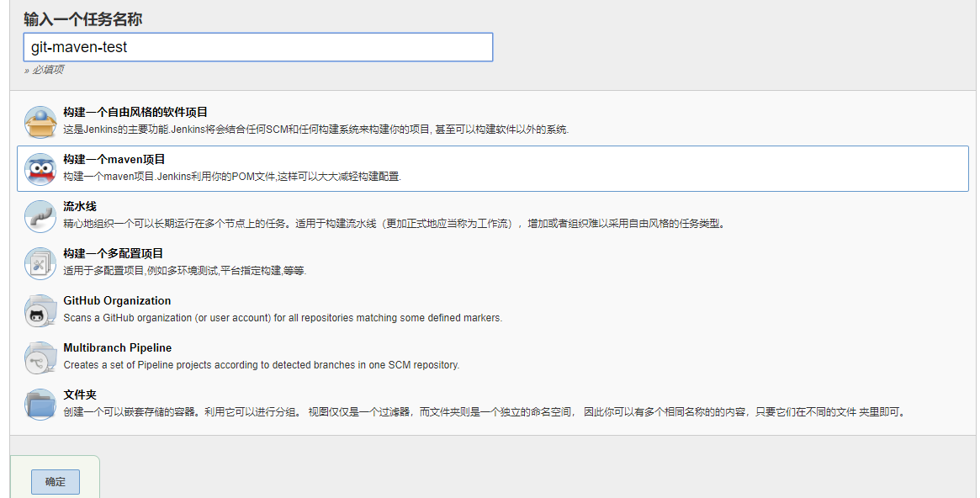Click the GitHub Organization scan description
Viewport: 980px width, 498px height.
[x=283, y=318]
